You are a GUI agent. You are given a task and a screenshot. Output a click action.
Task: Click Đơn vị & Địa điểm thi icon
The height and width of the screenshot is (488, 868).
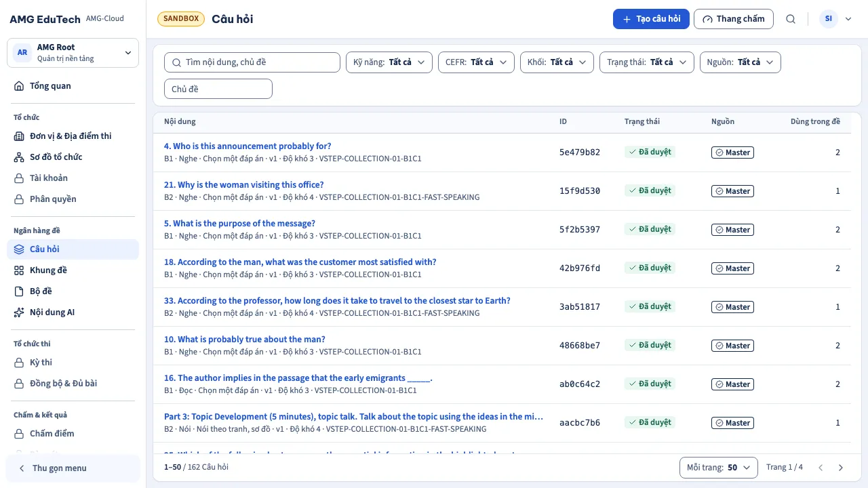(19, 136)
